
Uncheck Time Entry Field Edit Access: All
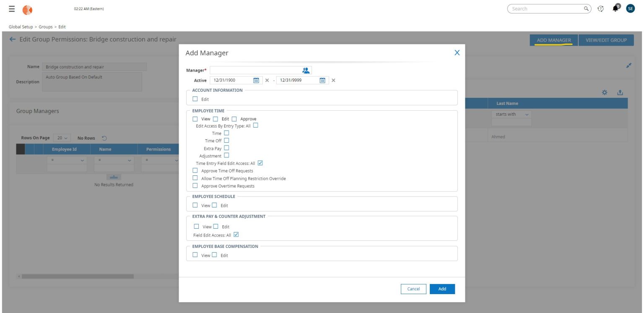260,163
